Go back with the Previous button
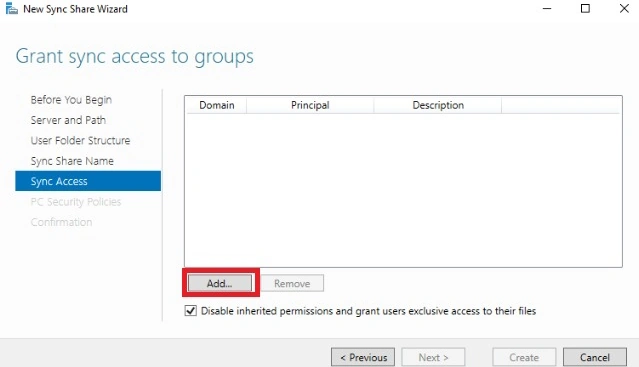639x367 pixels. [363, 357]
